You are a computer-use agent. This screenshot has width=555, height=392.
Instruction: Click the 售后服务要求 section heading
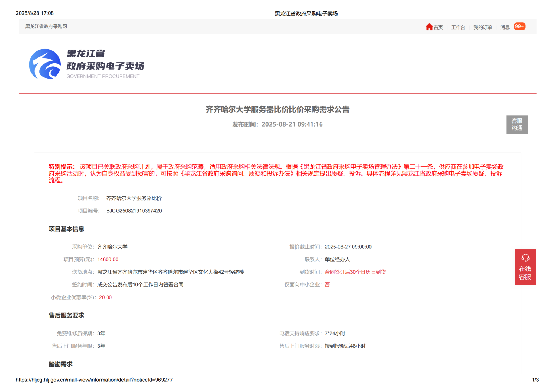pos(66,315)
